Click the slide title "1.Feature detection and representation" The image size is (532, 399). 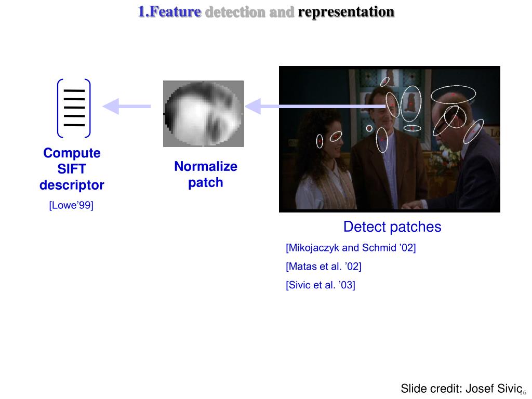(x=266, y=12)
